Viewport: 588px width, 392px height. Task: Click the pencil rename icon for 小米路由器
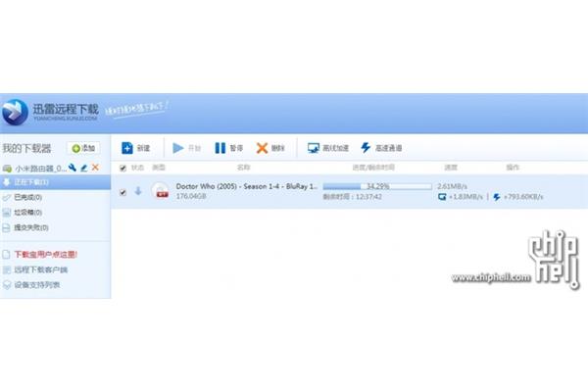click(x=84, y=168)
